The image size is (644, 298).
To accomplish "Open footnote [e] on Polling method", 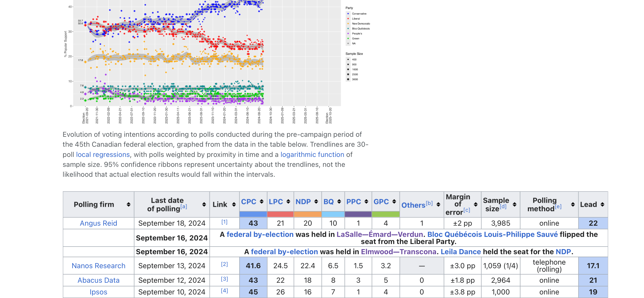I will coord(558,206).
